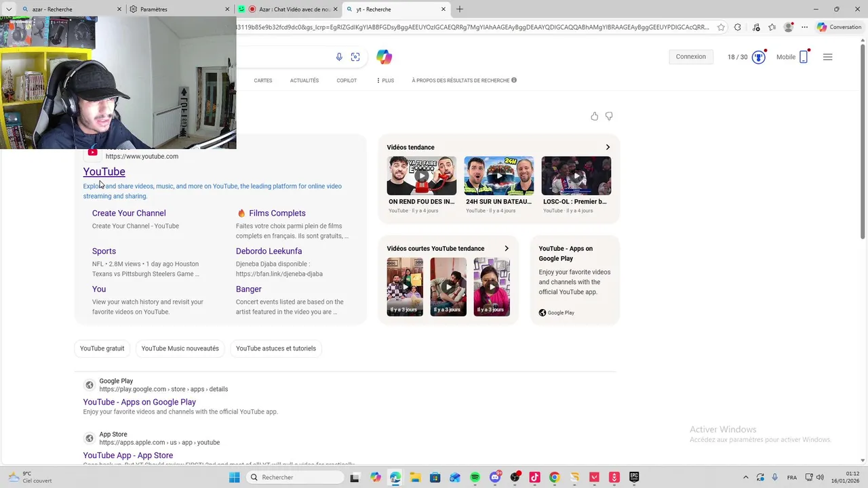Open Copilot from the colorful search bar icon

click(x=384, y=57)
